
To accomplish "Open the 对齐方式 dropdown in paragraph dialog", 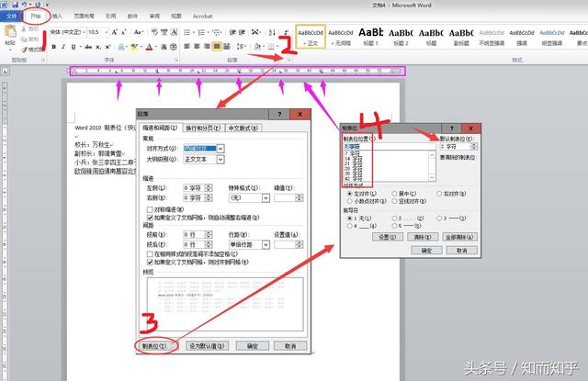I will point(220,149).
